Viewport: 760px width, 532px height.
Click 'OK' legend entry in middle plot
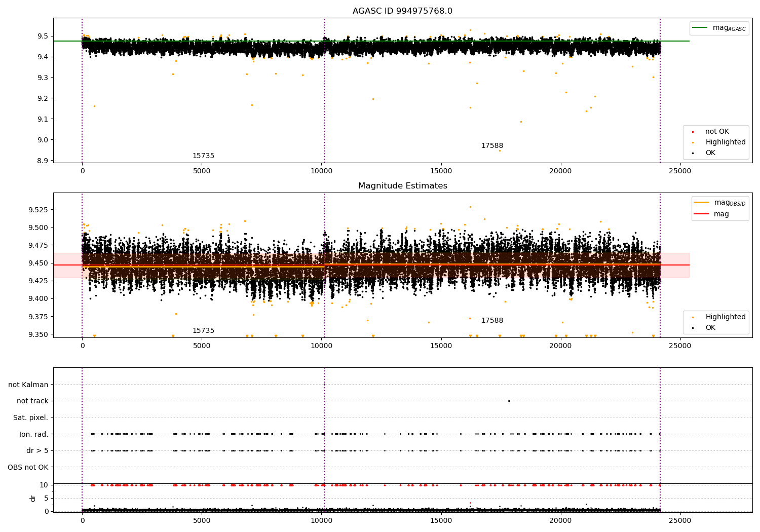coord(710,328)
